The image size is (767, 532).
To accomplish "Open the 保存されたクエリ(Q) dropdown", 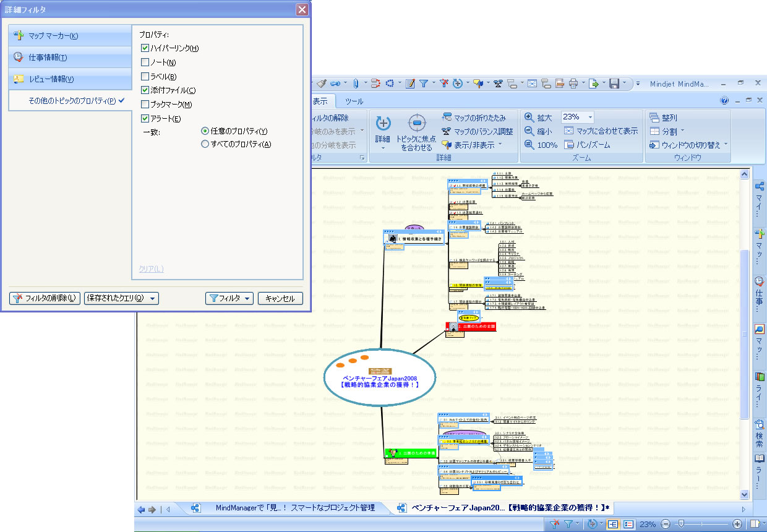I will (x=121, y=298).
